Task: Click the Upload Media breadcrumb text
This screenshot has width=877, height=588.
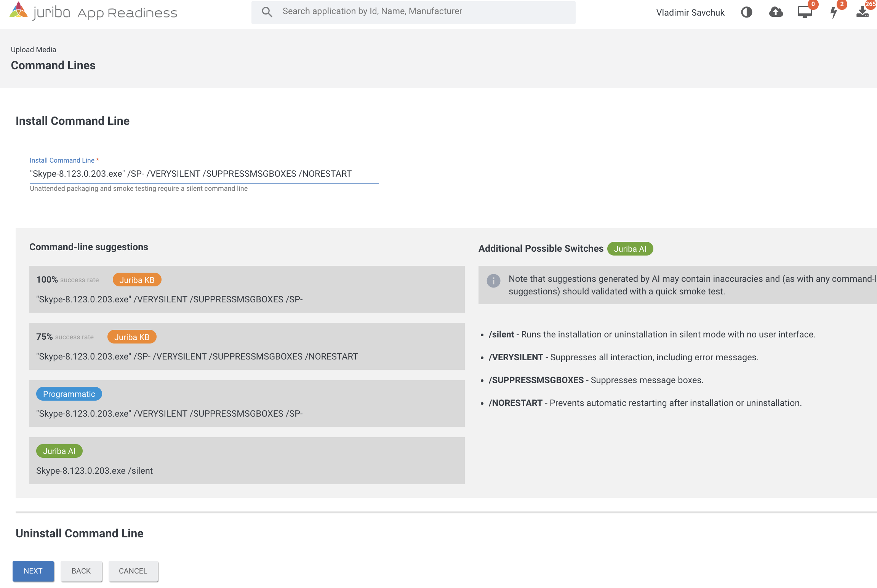Action: pos(34,50)
